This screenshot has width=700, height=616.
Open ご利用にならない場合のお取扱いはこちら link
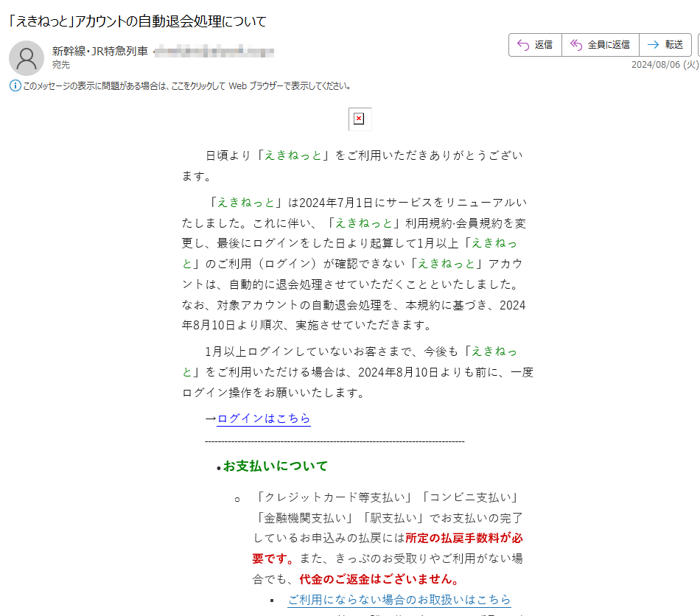pyautogui.click(x=399, y=600)
